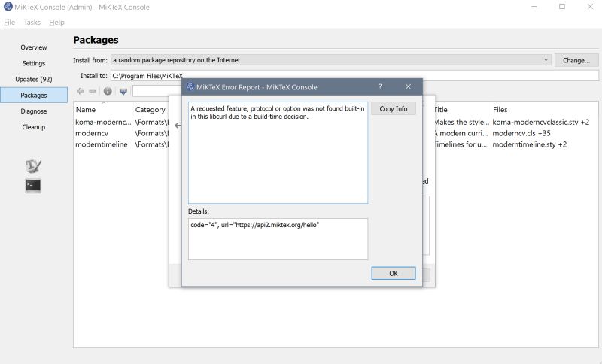
Task: Expand the Install from repository dropdown
Action: [x=331, y=60]
